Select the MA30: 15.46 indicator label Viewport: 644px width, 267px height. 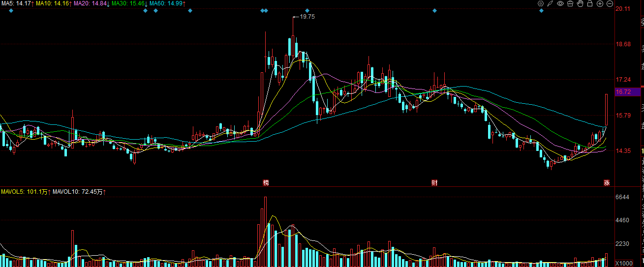click(129, 3)
